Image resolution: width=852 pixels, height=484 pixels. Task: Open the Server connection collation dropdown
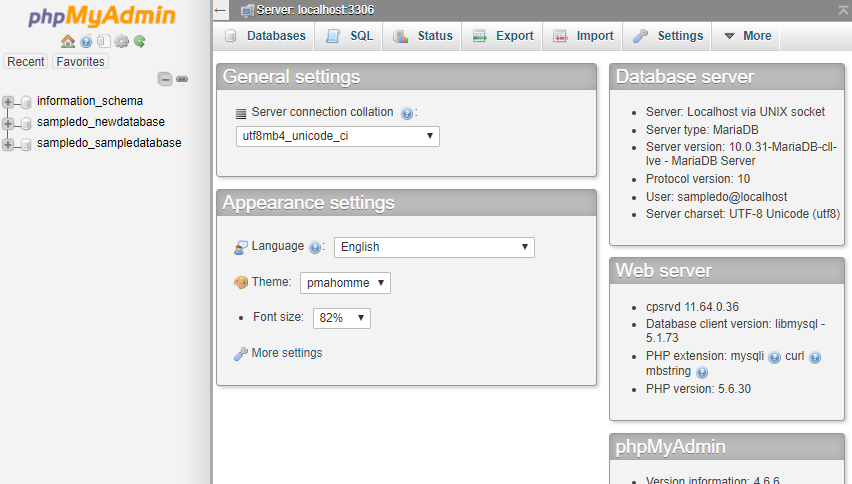337,136
